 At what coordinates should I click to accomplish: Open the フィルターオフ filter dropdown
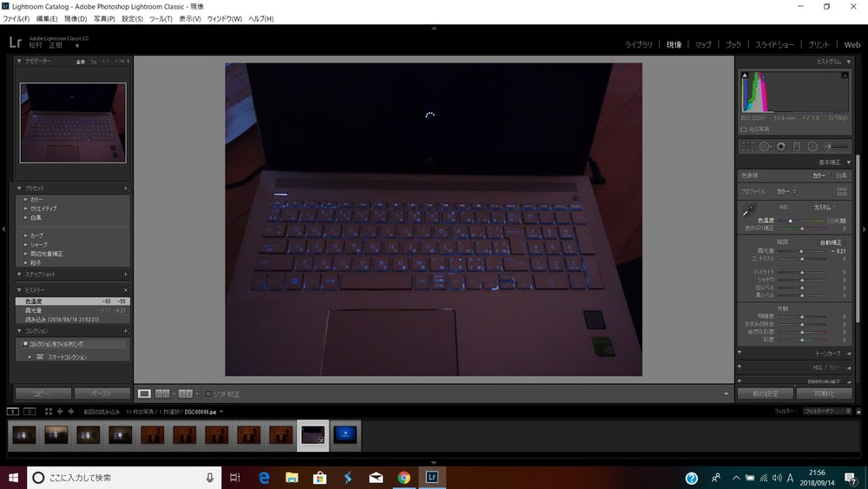tap(827, 412)
